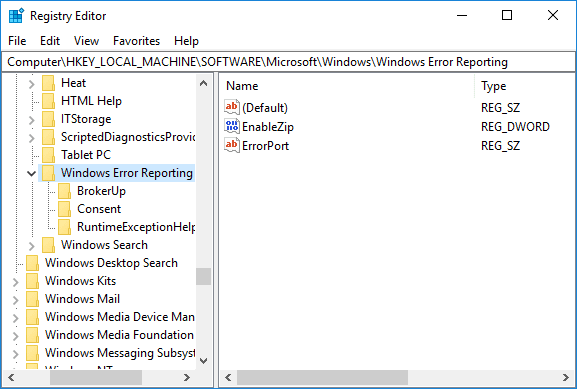Maximize the Registry Editor window
The width and height of the screenshot is (577, 389).
507,15
